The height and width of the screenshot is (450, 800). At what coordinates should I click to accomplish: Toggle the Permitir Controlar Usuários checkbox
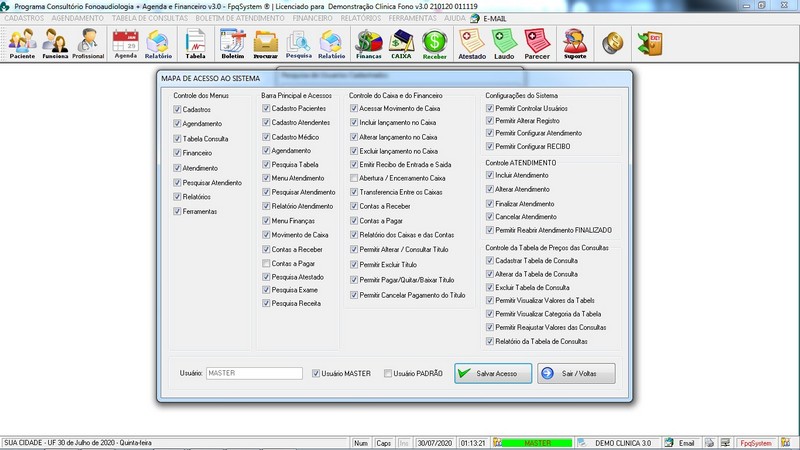point(490,108)
